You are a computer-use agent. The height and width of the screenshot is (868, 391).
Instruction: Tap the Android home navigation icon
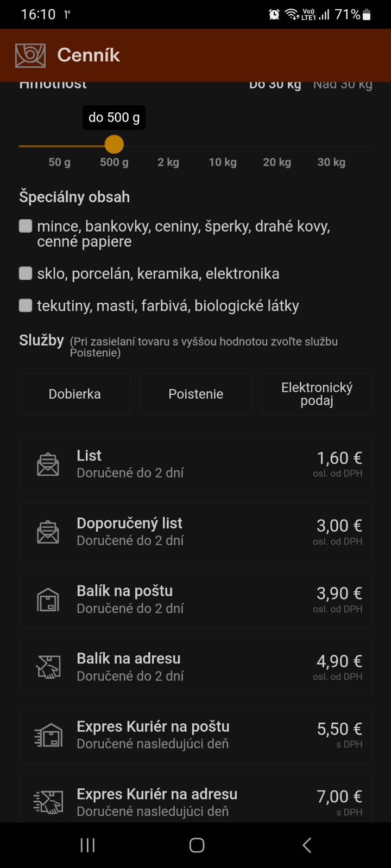[197, 845]
